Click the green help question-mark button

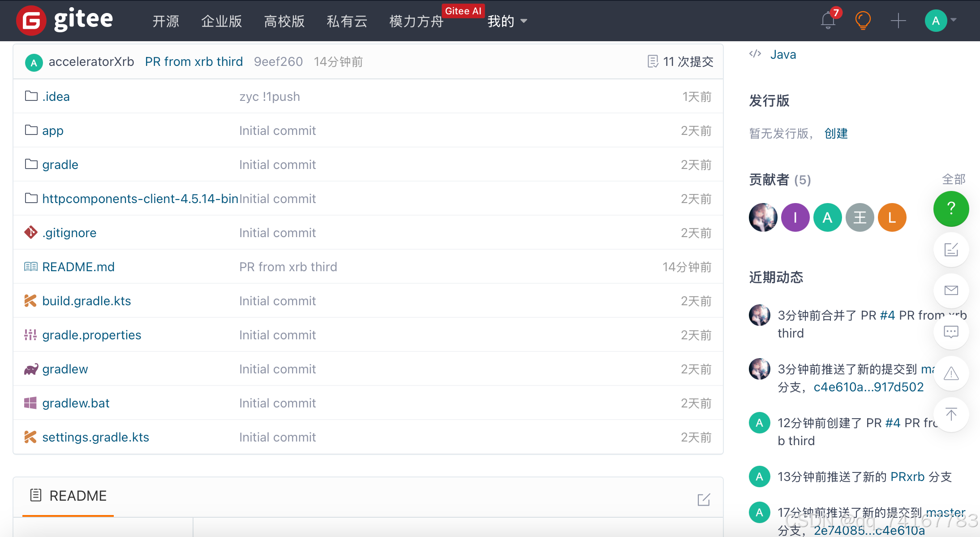(951, 208)
